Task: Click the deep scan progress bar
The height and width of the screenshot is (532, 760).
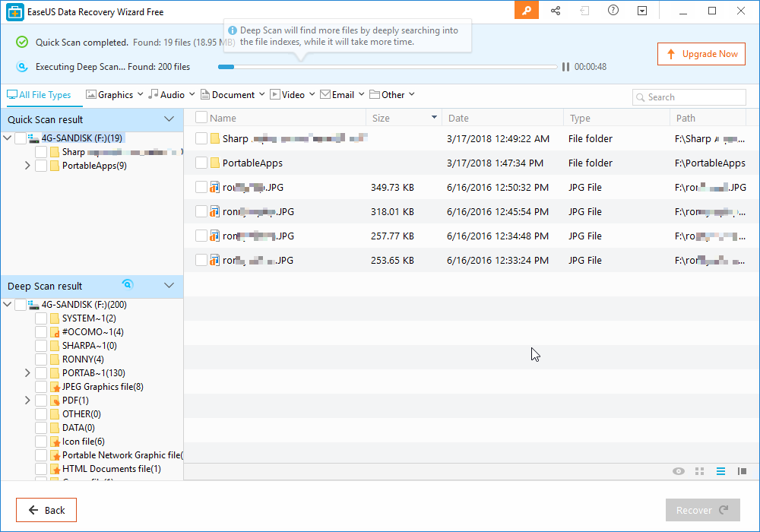Action: tap(388, 67)
